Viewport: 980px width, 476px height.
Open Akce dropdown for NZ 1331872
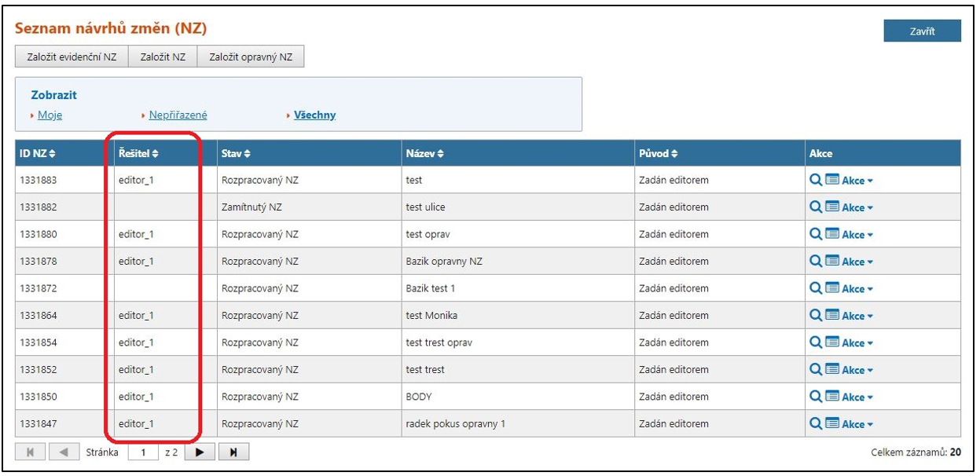pos(857,289)
